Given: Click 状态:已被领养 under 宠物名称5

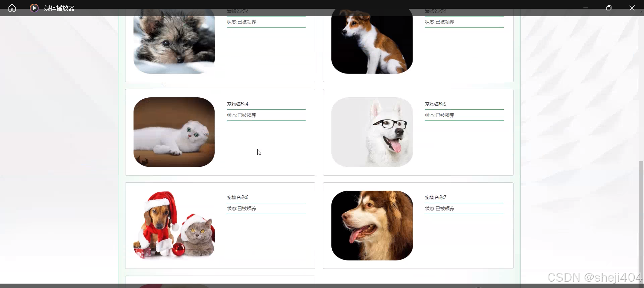Looking at the screenshot, I should pyautogui.click(x=439, y=115).
